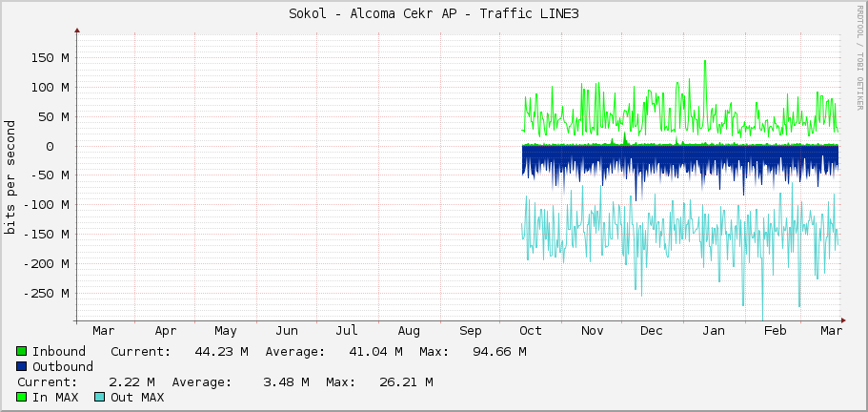The height and width of the screenshot is (412, 868).
Task: Click the Out MAX legend label
Action: pos(137,397)
